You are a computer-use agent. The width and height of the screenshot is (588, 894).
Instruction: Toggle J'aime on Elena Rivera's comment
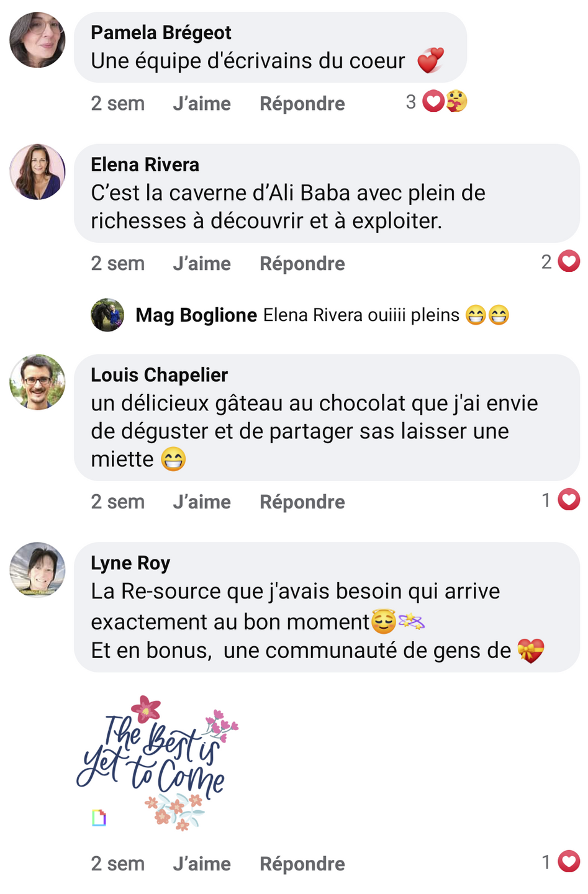(x=202, y=264)
